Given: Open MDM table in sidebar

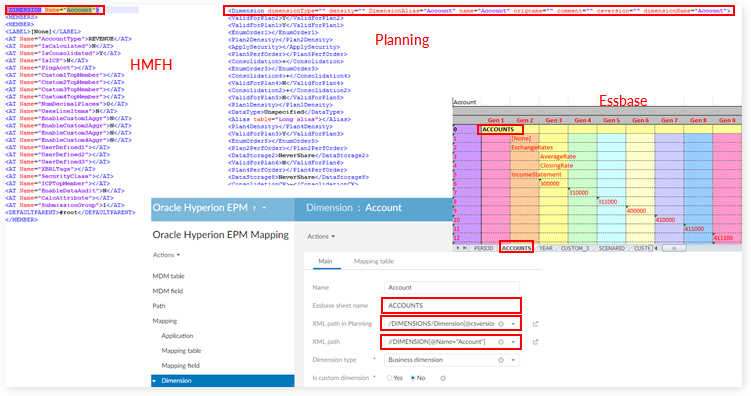Looking at the screenshot, I should click(169, 276).
